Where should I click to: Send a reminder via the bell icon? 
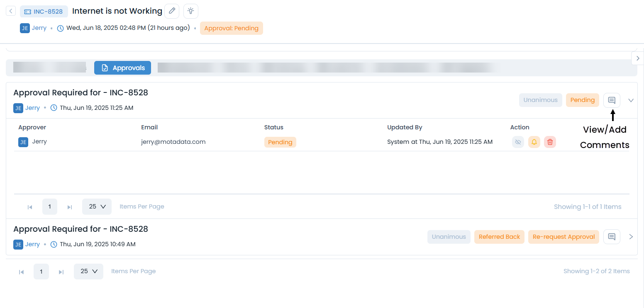[x=534, y=142]
